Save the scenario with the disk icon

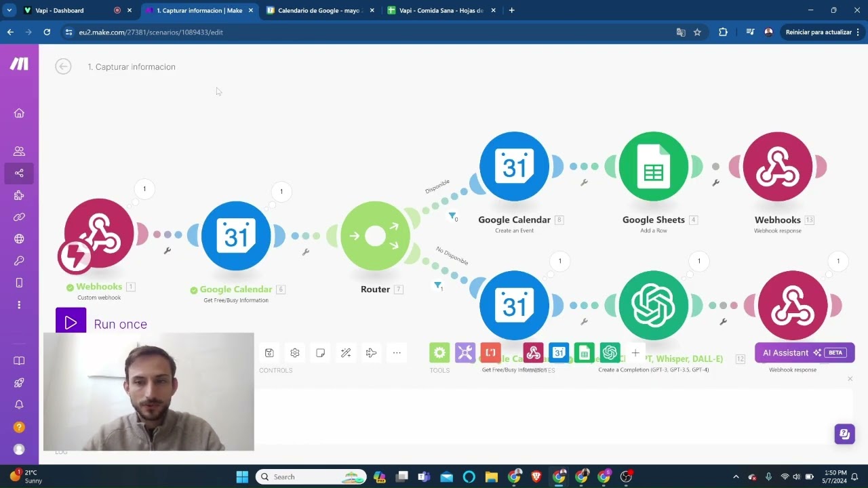click(269, 352)
